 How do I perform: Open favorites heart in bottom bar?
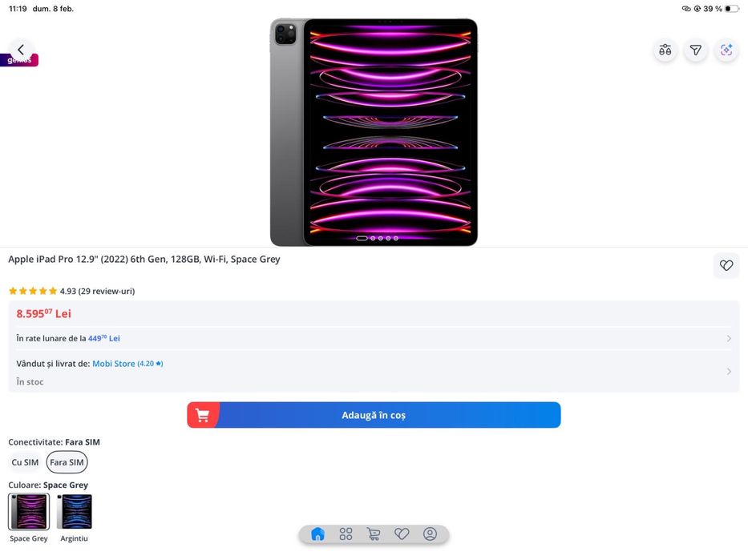[x=402, y=534]
